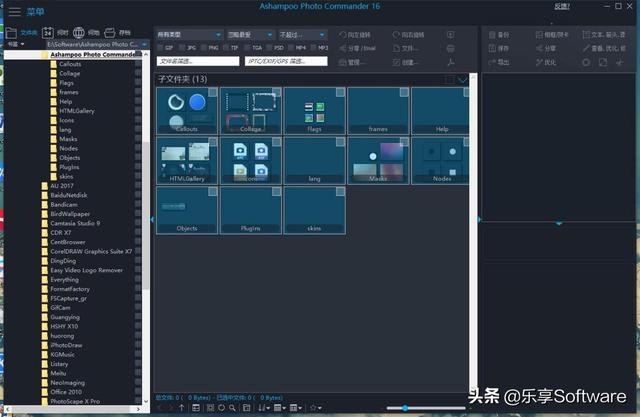Tick the checkbox on the Callouts thumbnail
The image size is (640, 417).
pos(212,93)
